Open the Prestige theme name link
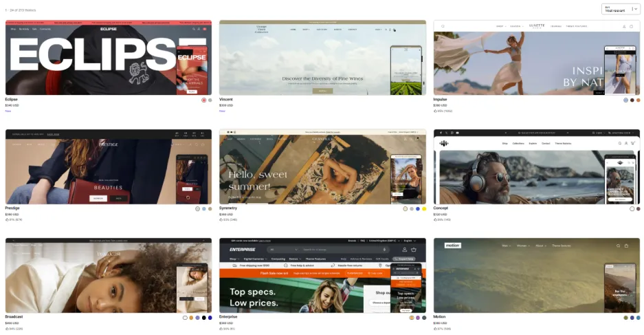Screen dimensions: 644x335 click(14, 208)
